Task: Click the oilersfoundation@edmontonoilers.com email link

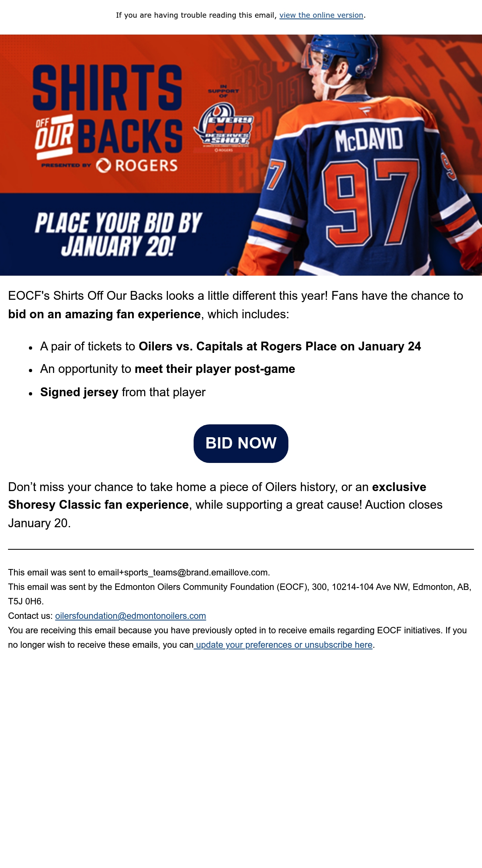Action: [x=131, y=616]
